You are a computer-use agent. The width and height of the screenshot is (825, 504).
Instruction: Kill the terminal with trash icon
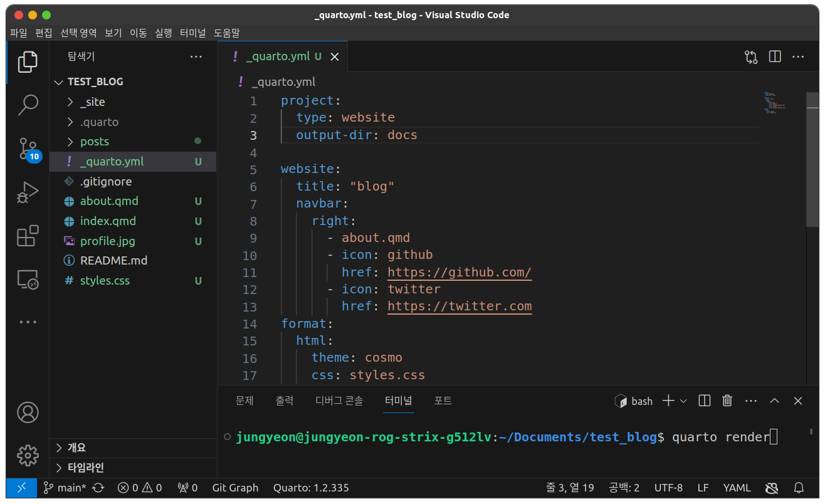pos(727,401)
